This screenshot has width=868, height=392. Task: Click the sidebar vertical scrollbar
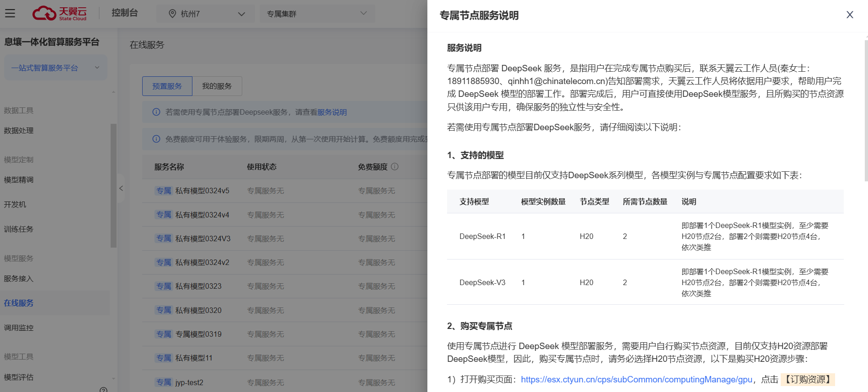tap(113, 185)
